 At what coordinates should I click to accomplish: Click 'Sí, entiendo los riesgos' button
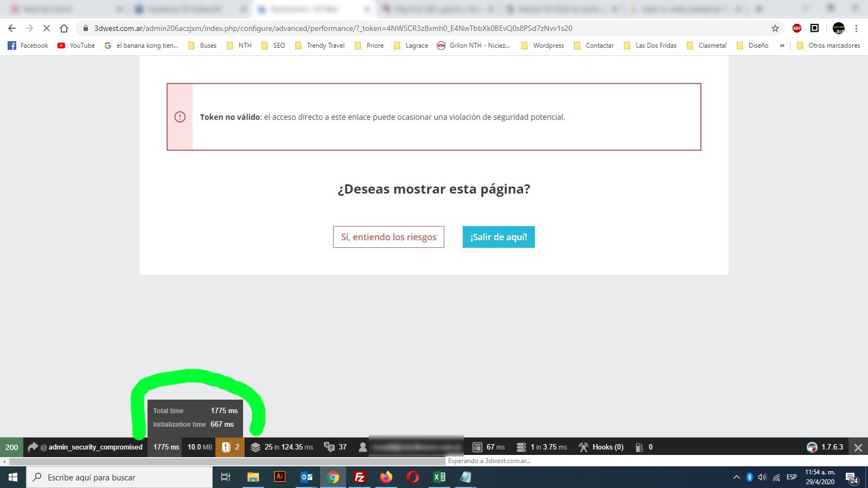388,237
